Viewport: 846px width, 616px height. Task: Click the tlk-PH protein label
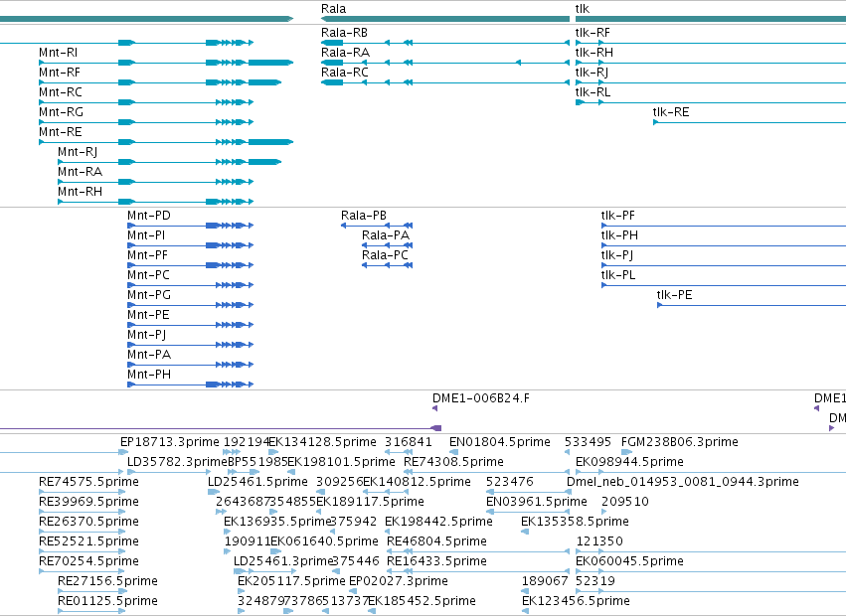(x=619, y=235)
